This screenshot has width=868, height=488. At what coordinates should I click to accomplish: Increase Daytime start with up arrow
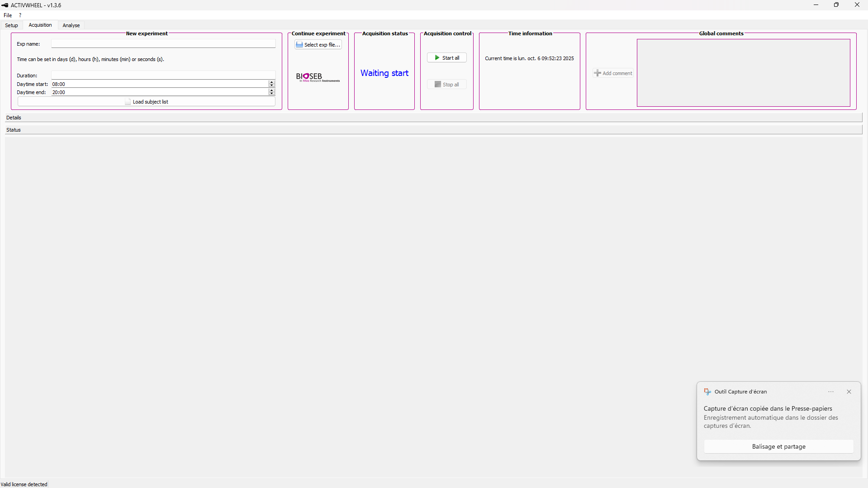coord(271,82)
